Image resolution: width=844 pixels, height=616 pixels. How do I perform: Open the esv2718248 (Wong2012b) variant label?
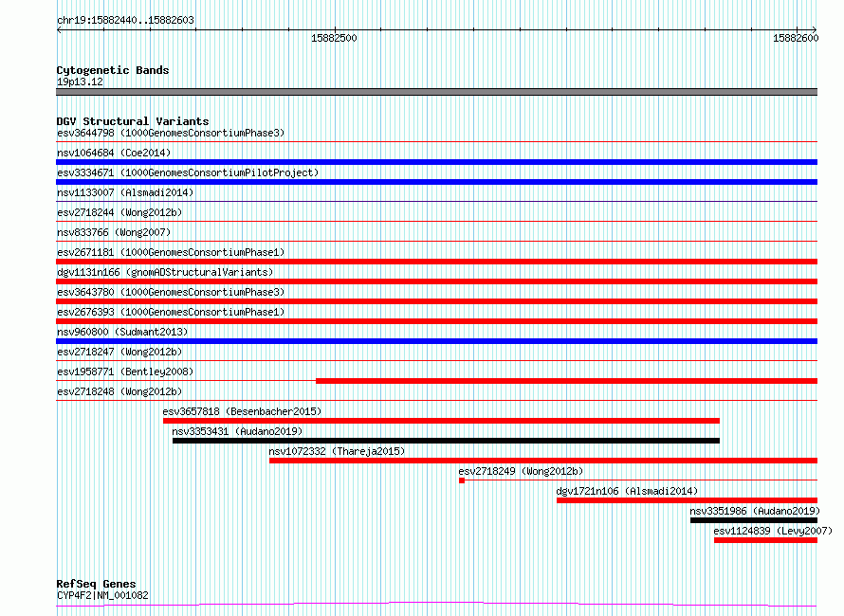point(119,391)
